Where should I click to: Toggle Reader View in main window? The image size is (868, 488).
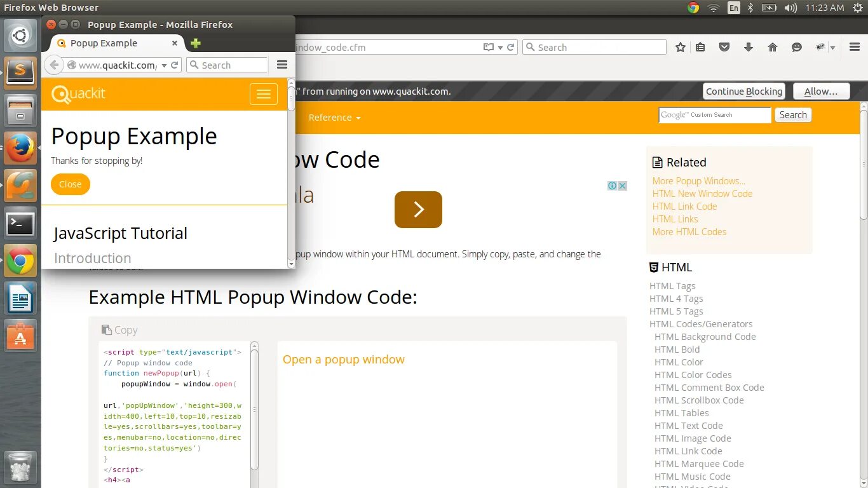coord(488,47)
